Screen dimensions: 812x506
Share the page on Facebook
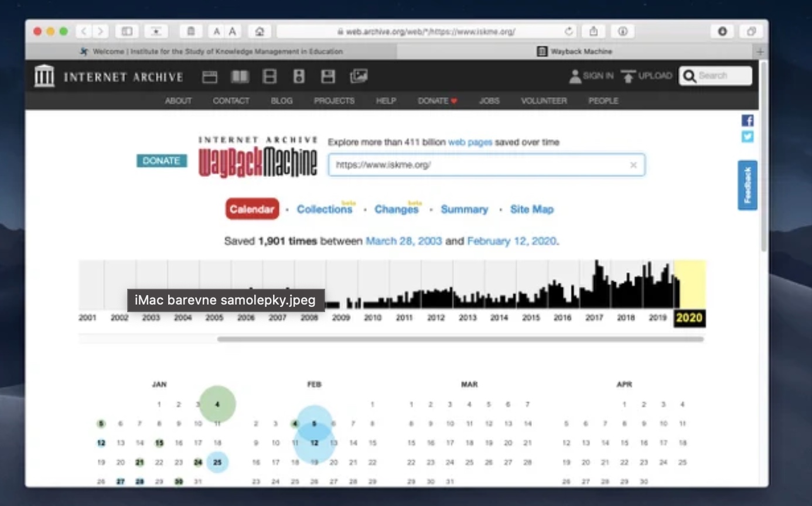pyautogui.click(x=748, y=121)
